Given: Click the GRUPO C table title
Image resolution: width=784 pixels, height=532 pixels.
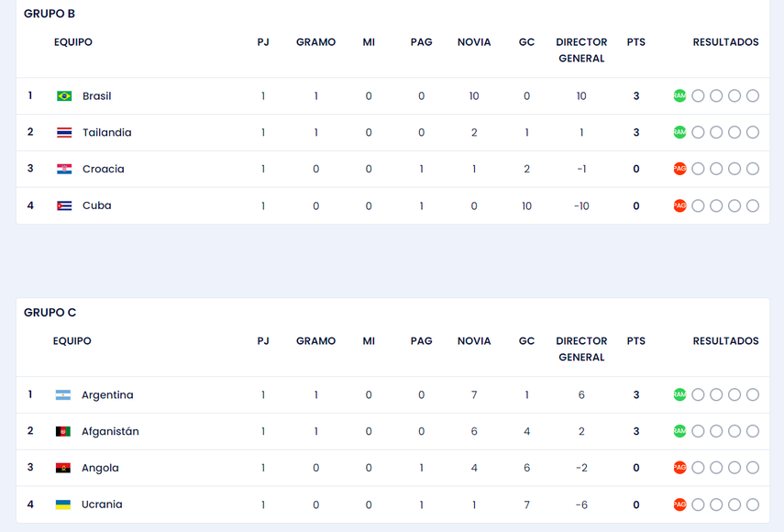Looking at the screenshot, I should tap(50, 313).
